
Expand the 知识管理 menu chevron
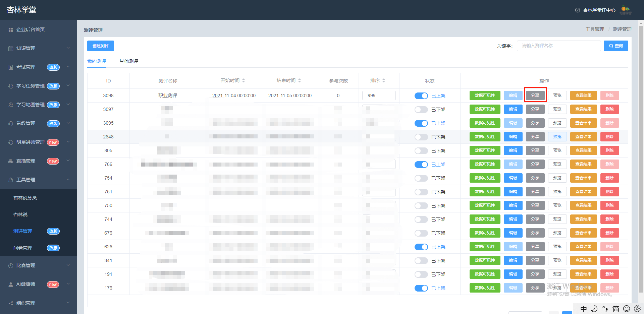coord(68,48)
